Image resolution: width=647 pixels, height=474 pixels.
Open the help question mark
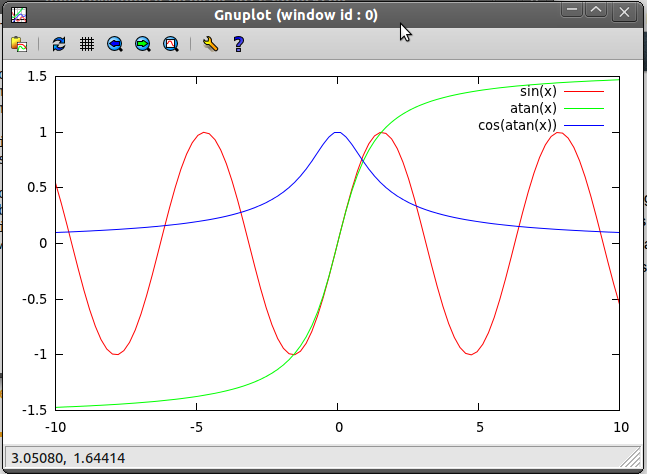238,44
